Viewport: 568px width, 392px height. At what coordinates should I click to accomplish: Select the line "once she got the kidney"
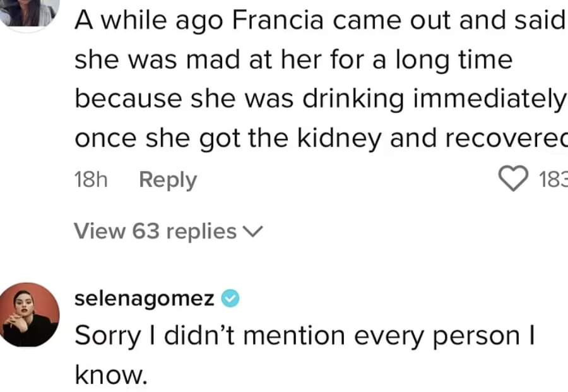(321, 139)
